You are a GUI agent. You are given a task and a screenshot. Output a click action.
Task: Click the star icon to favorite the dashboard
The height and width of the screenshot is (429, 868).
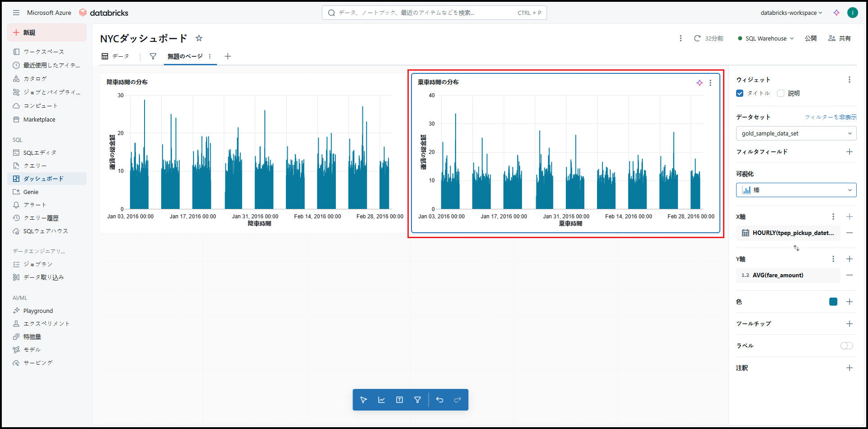pos(199,38)
